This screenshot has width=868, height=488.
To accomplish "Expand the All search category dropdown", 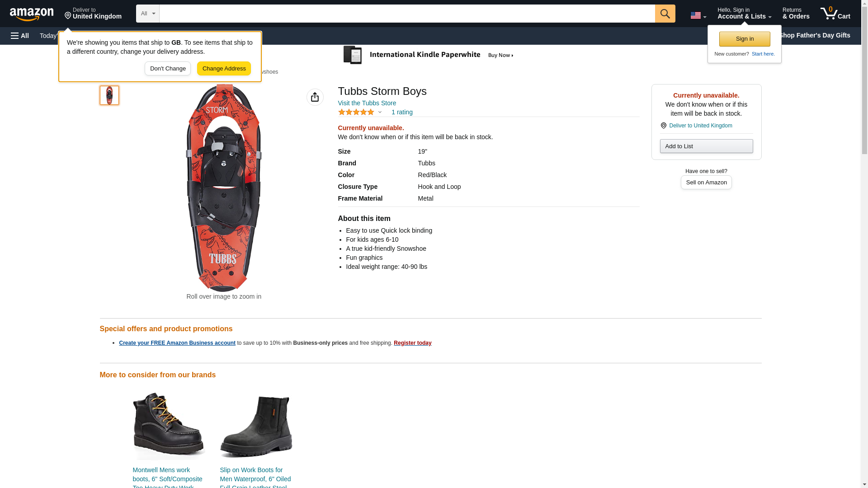I will [147, 14].
